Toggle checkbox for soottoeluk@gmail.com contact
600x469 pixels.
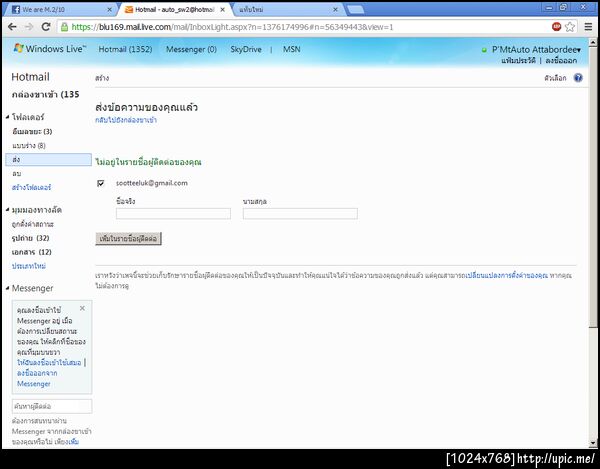101,183
